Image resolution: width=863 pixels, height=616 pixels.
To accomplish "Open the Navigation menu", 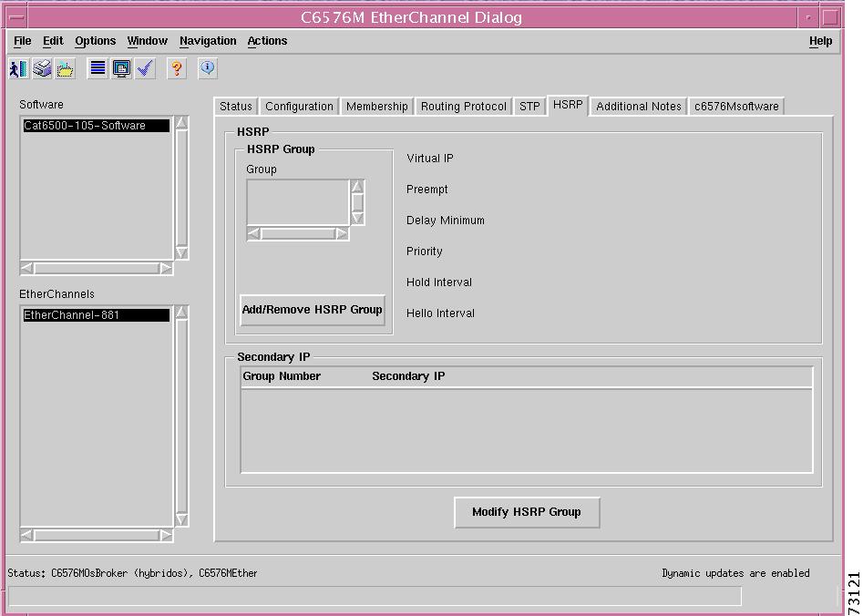I will pyautogui.click(x=208, y=41).
